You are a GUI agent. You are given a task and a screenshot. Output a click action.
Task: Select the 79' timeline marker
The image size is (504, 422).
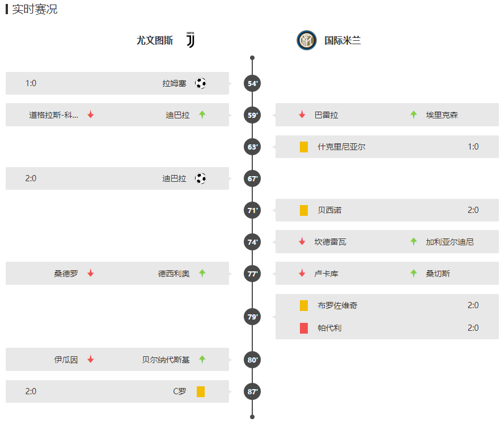point(252,317)
